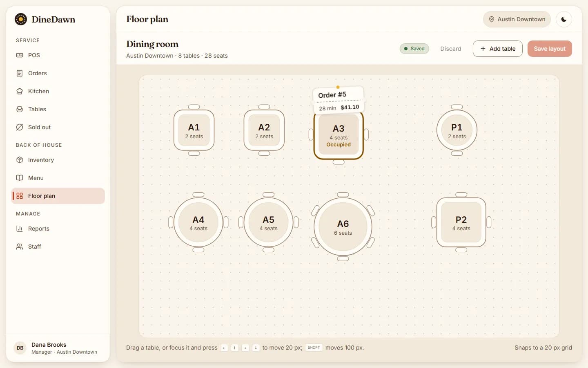Click the Saved status badge
This screenshot has height=368, width=588.
414,49
